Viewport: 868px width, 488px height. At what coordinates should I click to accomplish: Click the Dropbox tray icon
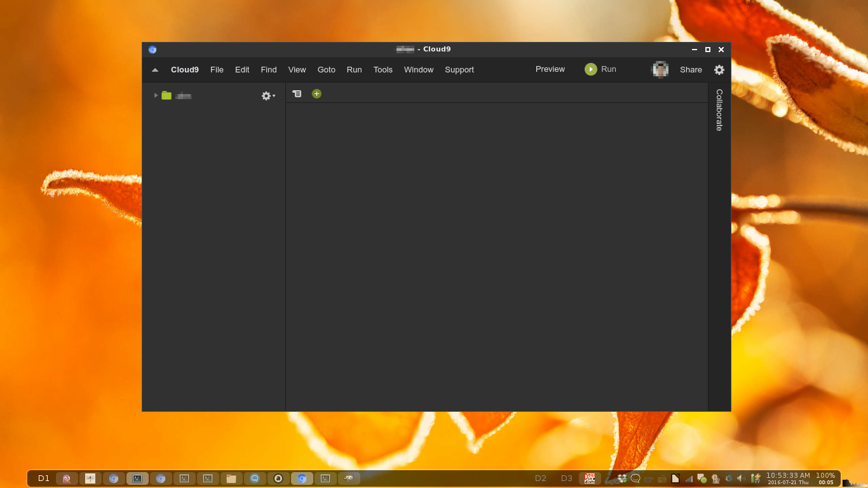click(x=622, y=478)
